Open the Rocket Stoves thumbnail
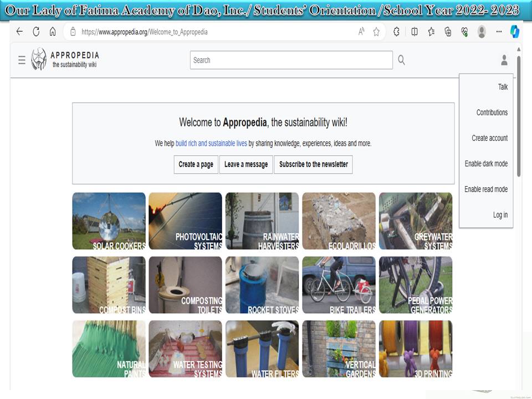The image size is (532, 399). (x=262, y=285)
